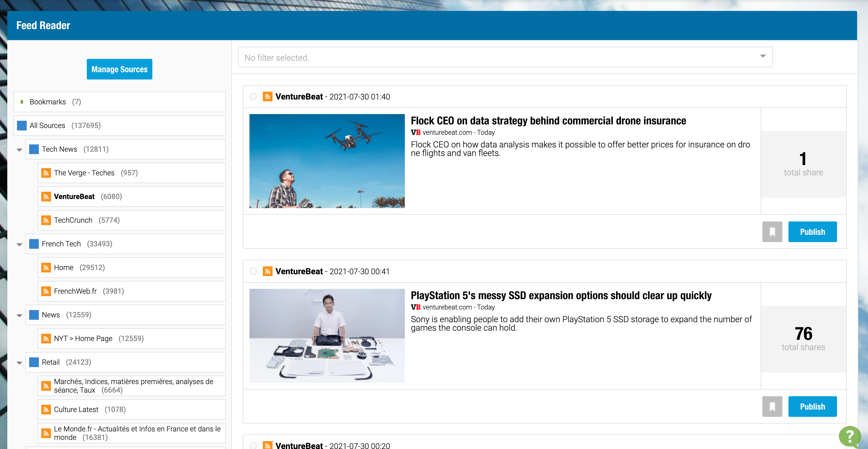Image resolution: width=868 pixels, height=449 pixels.
Task: Collapse the French Tech group
Action: [x=19, y=245]
